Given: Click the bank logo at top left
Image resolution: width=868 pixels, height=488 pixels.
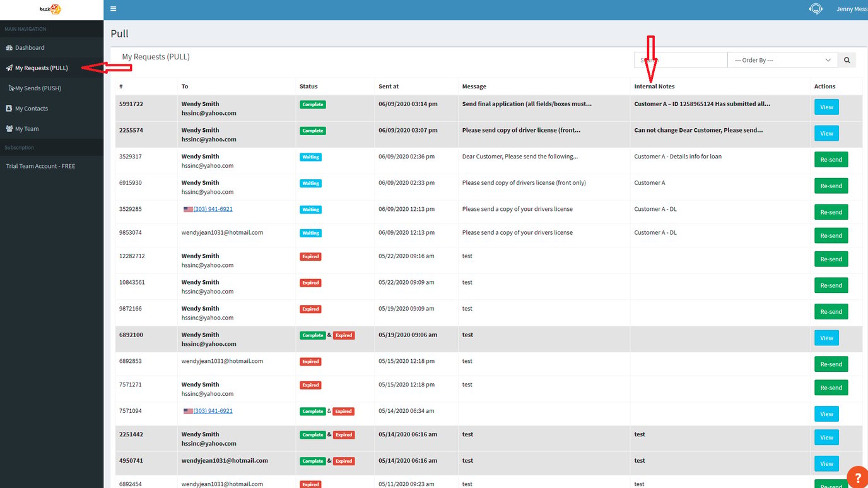Looking at the screenshot, I should point(50,9).
